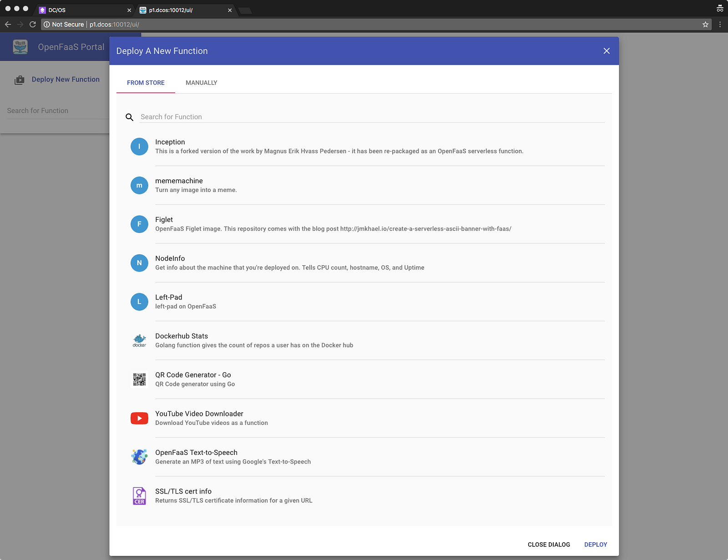Image resolution: width=728 pixels, height=560 pixels.
Task: Click 'left-pad on OpenFaaS' description
Action: pos(186,307)
